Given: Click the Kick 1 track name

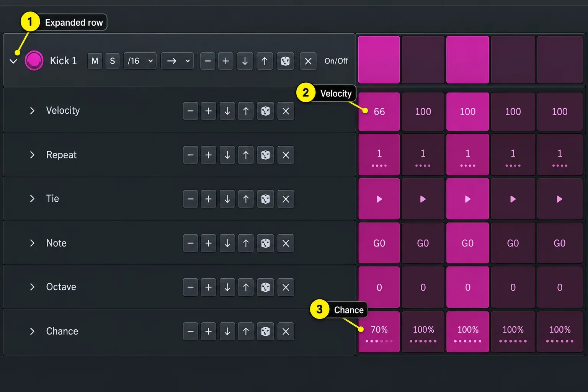Looking at the screenshot, I should point(64,61).
